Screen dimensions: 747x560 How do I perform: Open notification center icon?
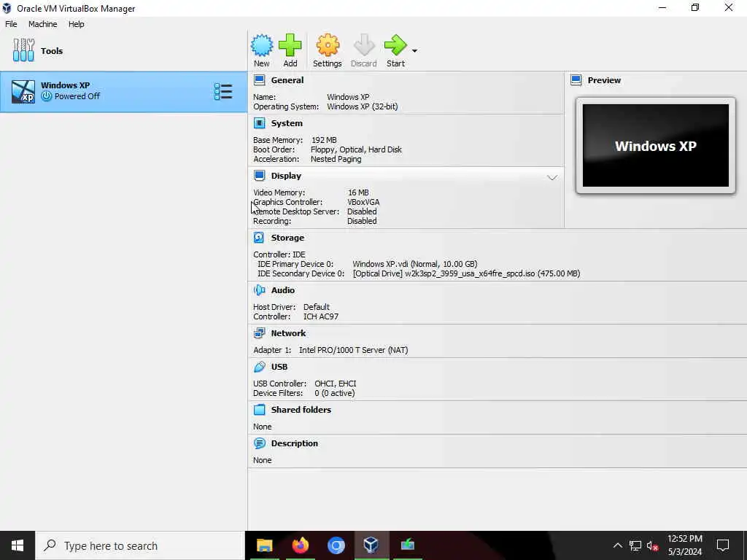click(723, 545)
